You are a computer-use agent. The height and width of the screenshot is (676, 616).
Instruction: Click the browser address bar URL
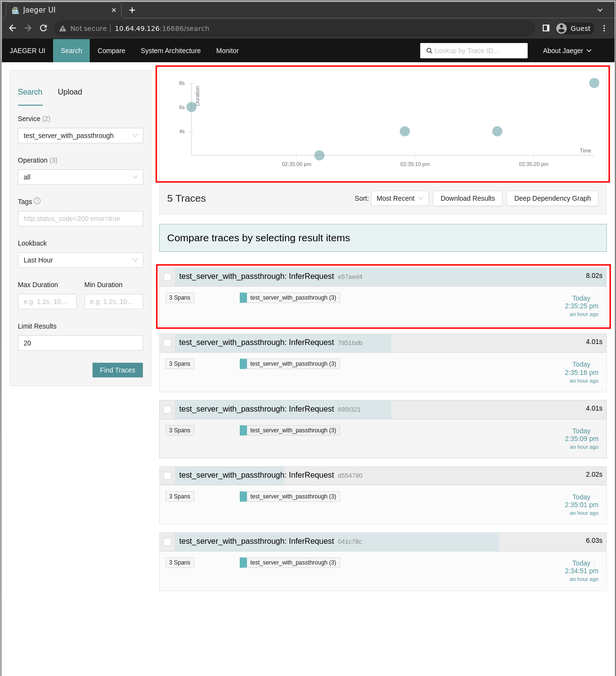tap(162, 28)
